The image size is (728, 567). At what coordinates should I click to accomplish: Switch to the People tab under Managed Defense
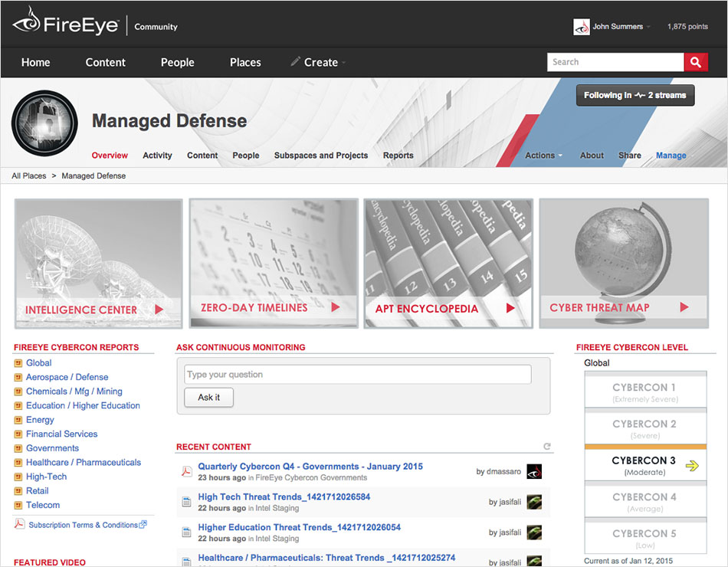[246, 156]
